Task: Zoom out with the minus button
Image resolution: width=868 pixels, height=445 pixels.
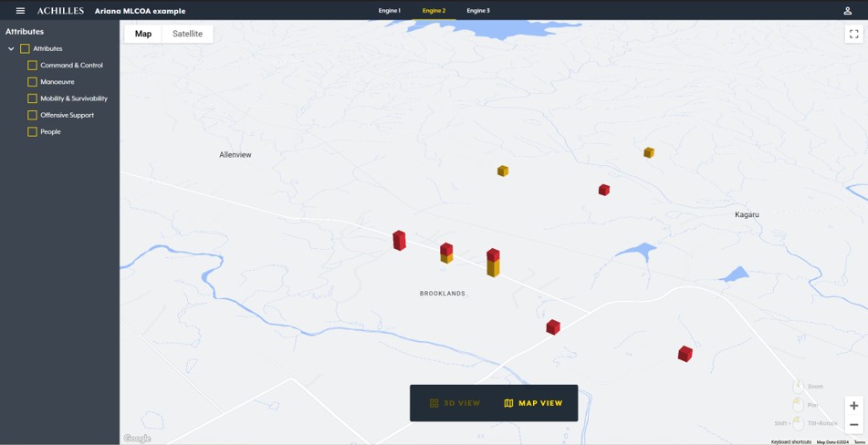Action: [x=853, y=425]
